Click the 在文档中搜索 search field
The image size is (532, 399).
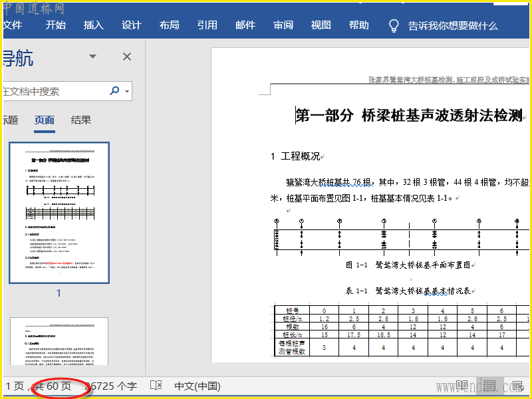click(55, 91)
